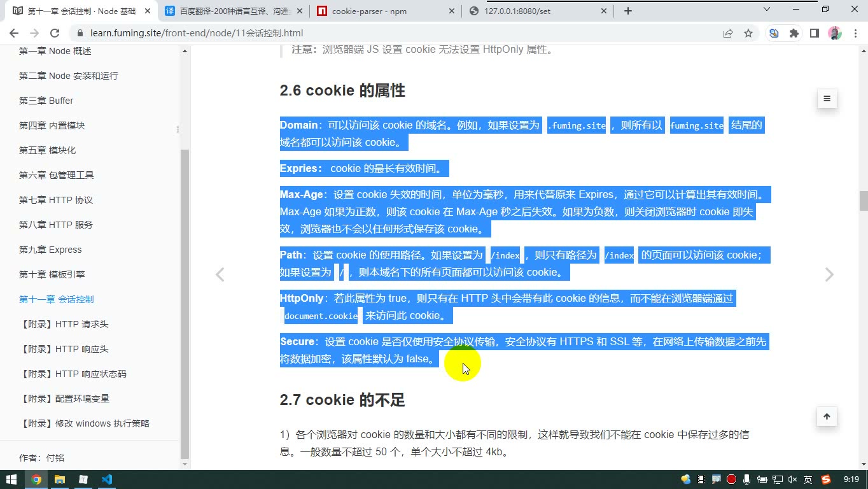Switch to the 百度翻译 tab
This screenshot has height=489, width=868.
click(234, 11)
